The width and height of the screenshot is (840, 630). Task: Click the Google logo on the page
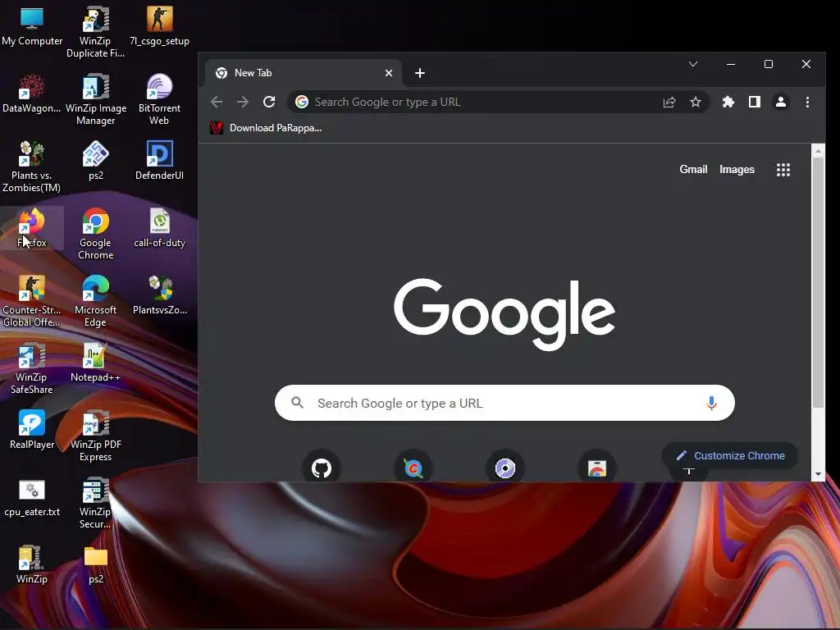pyautogui.click(x=504, y=314)
